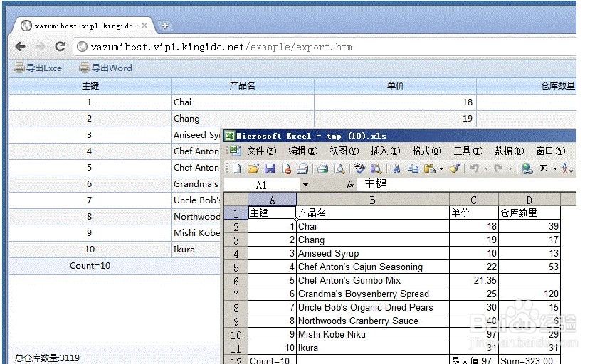Screen dimensions: 612x364
Task: Click the Print icon in Excel toolbar
Action: pyautogui.click(x=323, y=168)
